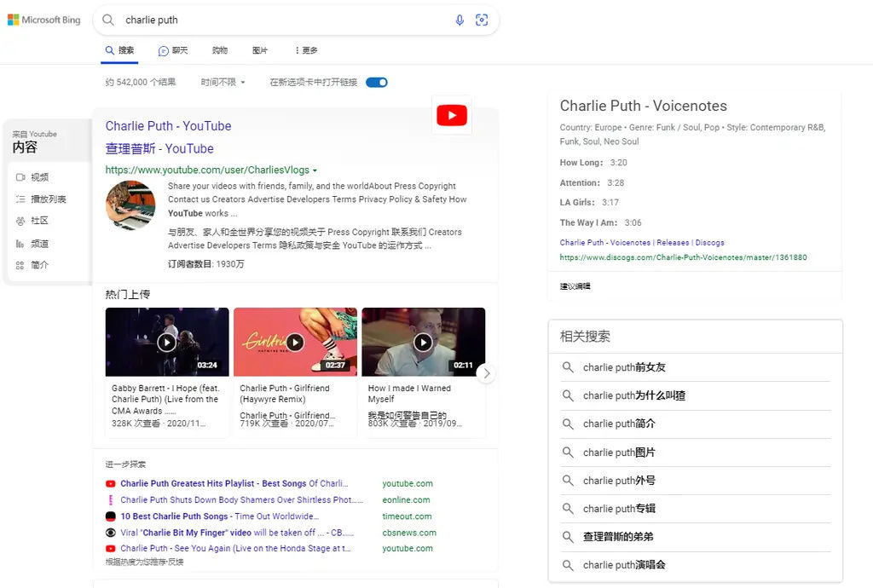Open the 更多 more menu
This screenshot has width=873, height=588.
click(306, 50)
